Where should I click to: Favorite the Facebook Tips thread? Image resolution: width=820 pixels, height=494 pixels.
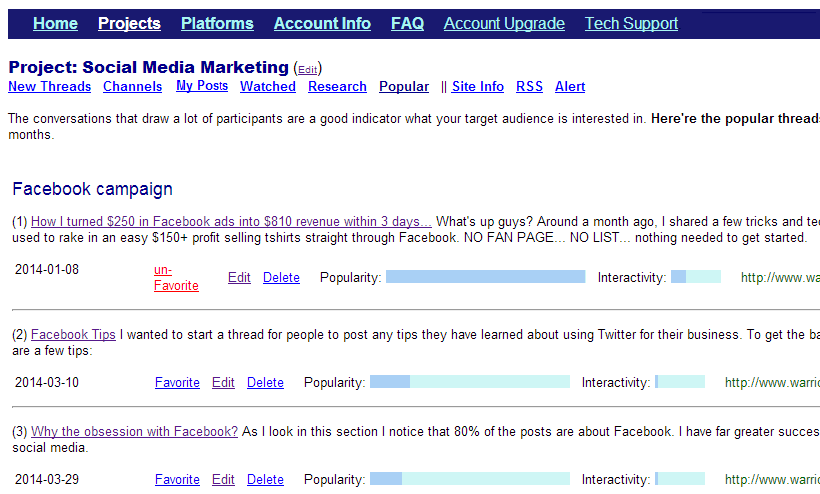click(x=177, y=383)
